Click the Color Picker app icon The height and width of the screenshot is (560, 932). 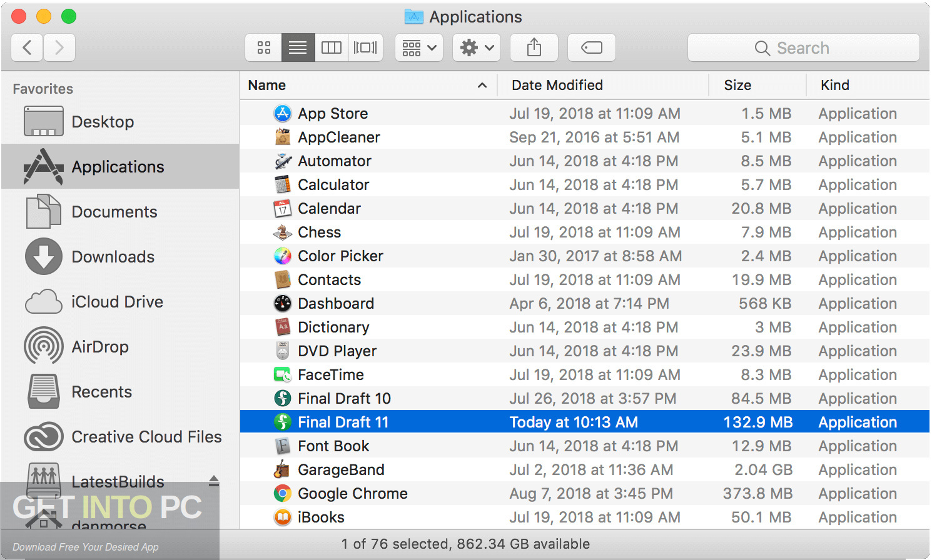tap(283, 256)
